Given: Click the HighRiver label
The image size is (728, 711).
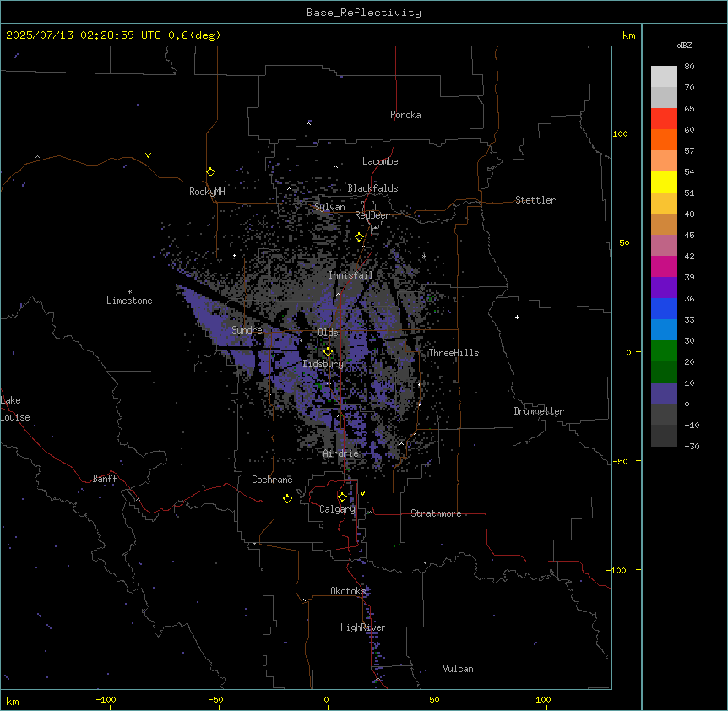Looking at the screenshot, I should pos(363,627).
